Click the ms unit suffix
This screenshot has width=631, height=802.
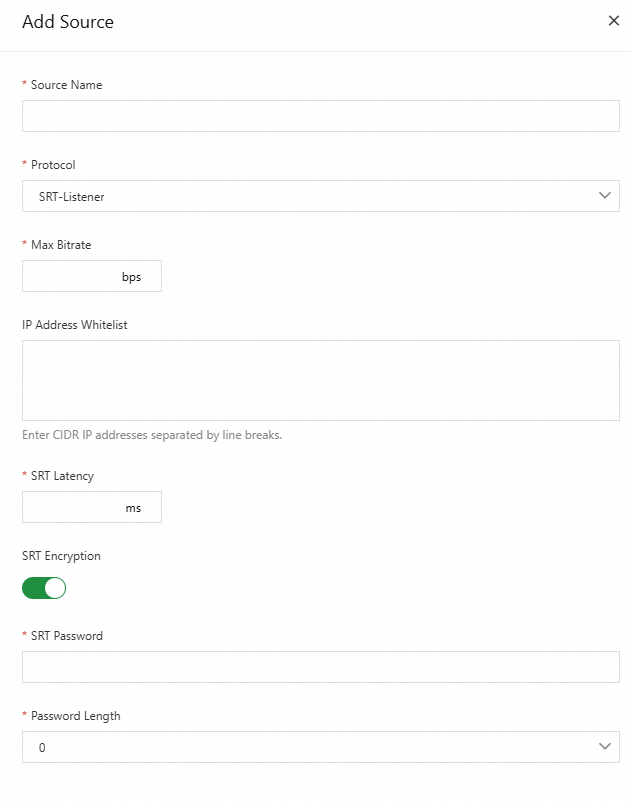(133, 508)
